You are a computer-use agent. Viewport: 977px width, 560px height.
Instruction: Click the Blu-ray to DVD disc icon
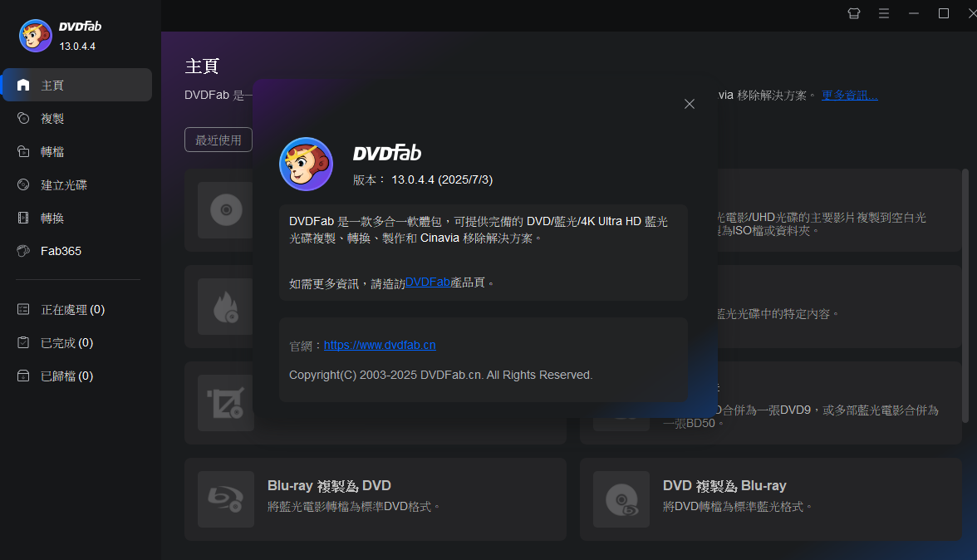point(226,499)
